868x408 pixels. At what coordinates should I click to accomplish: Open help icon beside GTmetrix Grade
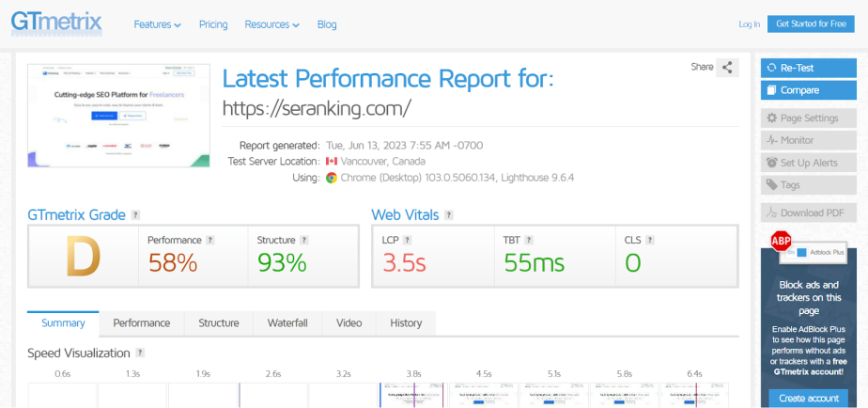[136, 215]
